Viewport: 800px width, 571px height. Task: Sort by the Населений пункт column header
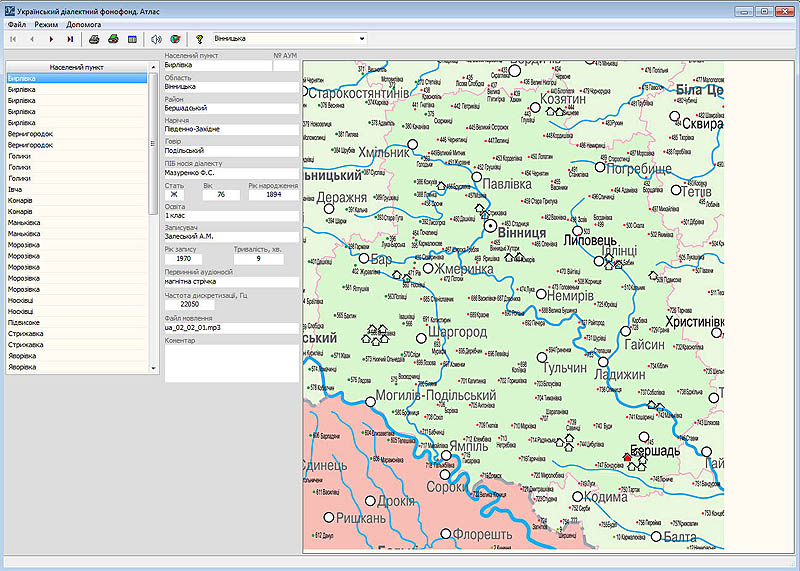(x=77, y=67)
